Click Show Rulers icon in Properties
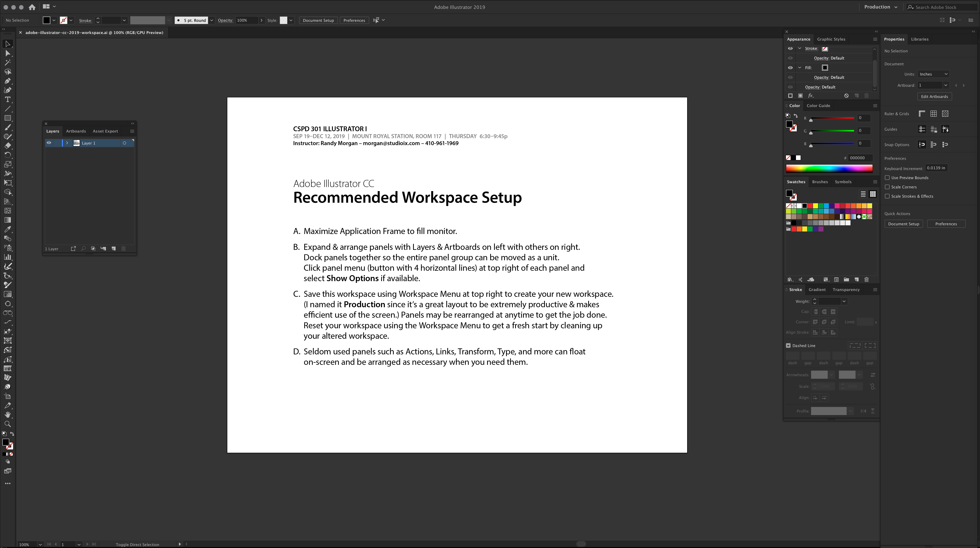The width and height of the screenshot is (980, 548). click(x=922, y=114)
